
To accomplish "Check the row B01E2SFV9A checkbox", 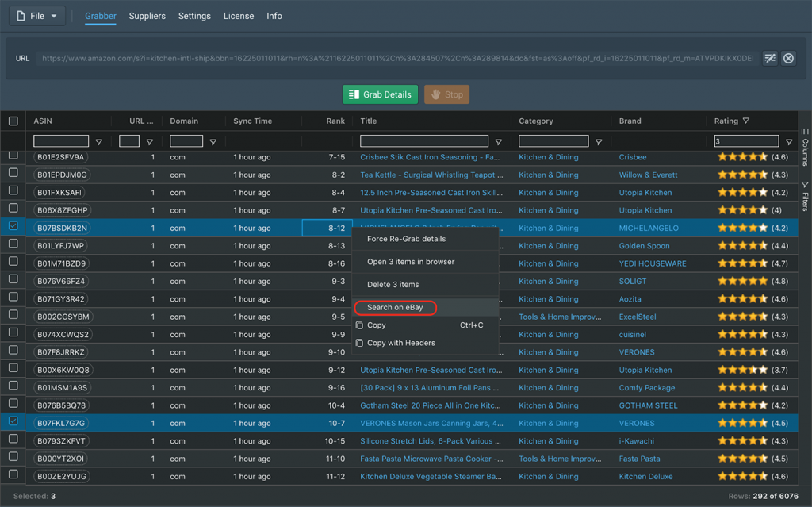I will tap(13, 156).
